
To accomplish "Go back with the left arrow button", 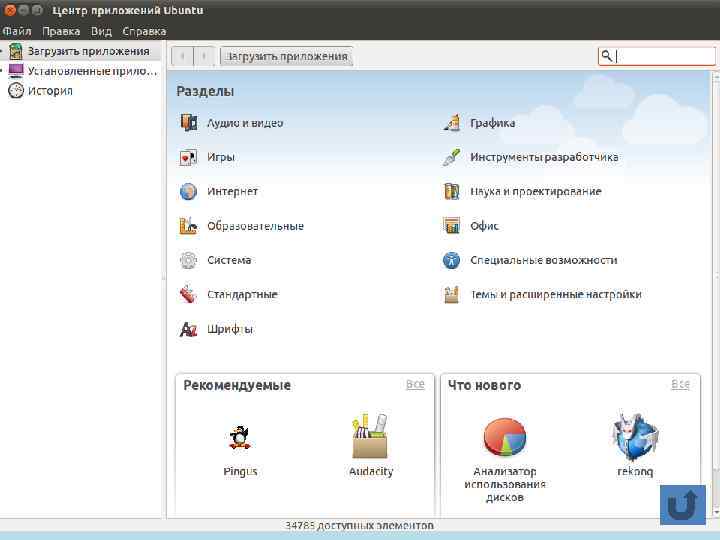I will click(182, 56).
